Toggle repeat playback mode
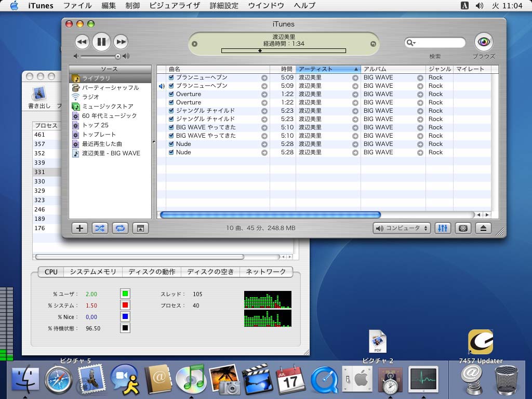 pyautogui.click(x=120, y=229)
